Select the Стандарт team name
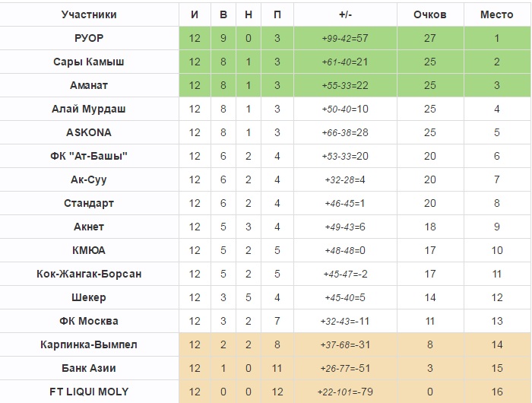The image size is (532, 403). tap(89, 203)
